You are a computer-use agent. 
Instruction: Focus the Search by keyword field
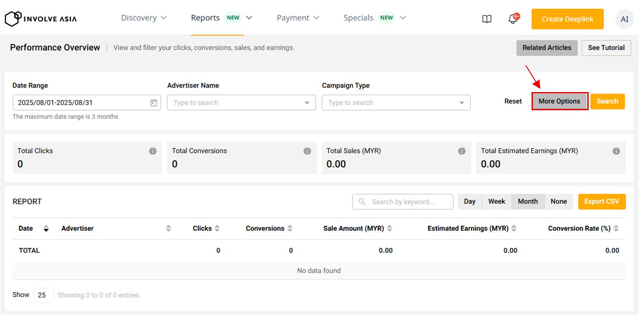pos(407,202)
